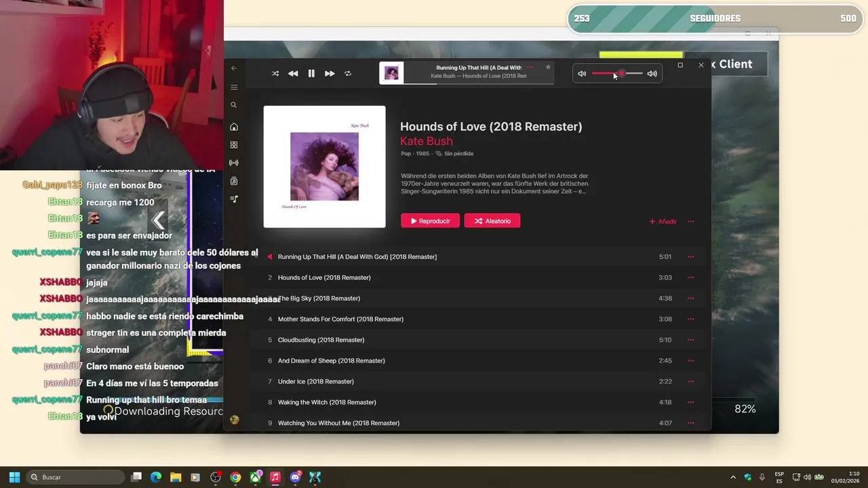This screenshot has height=488, width=868.
Task: Click the volume slider track
Action: coord(617,73)
